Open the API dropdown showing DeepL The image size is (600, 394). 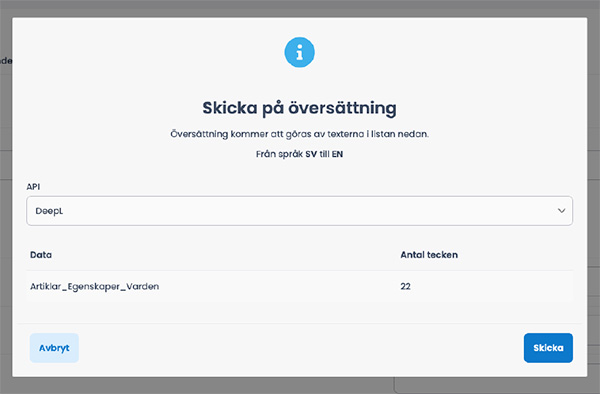click(299, 211)
